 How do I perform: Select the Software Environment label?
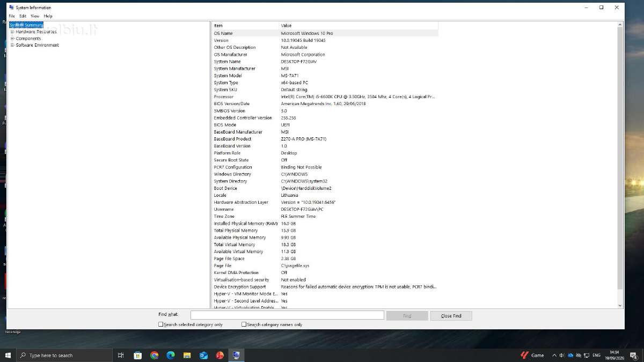(38, 45)
